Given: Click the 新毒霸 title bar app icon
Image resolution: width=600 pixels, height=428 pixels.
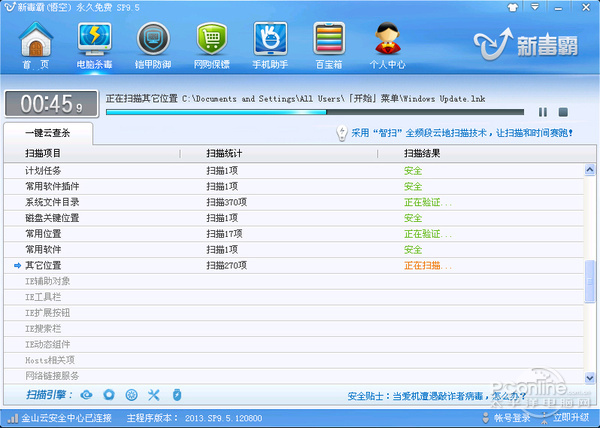Looking at the screenshot, I should point(10,7).
